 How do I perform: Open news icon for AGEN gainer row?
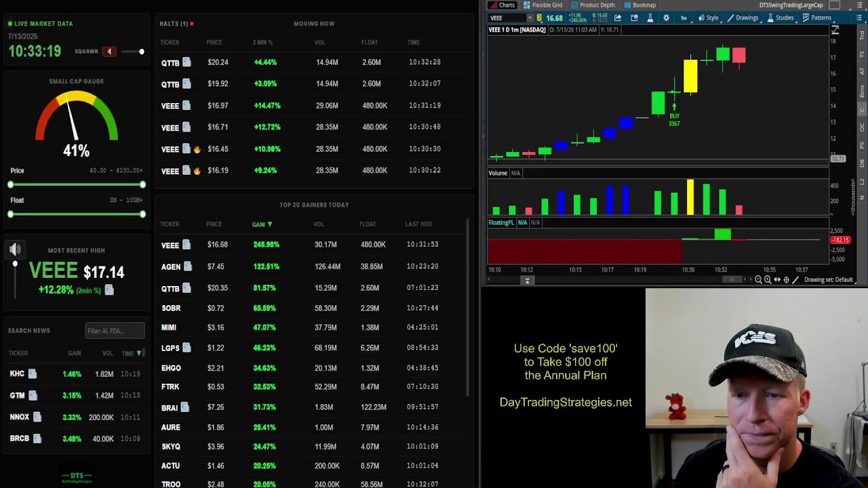point(188,266)
